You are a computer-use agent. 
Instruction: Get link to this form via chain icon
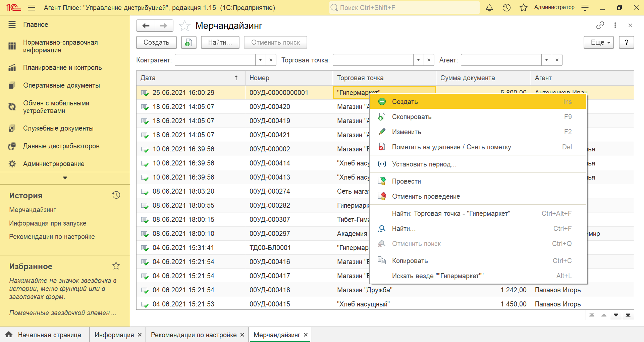(x=600, y=25)
